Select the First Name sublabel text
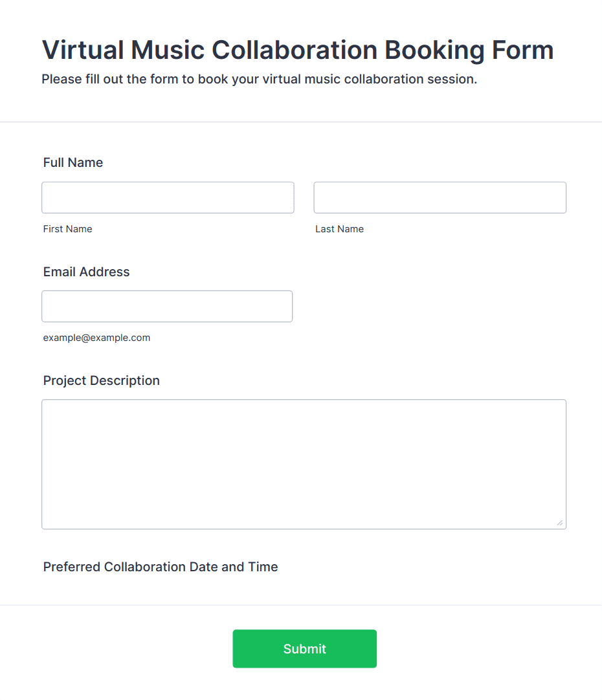The height and width of the screenshot is (700, 602). coord(68,229)
